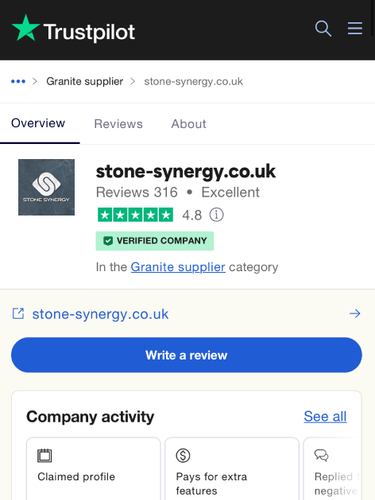The width and height of the screenshot is (375, 500).
Task: Click Granite supplier in the breadcrumb
Action: coord(85,81)
